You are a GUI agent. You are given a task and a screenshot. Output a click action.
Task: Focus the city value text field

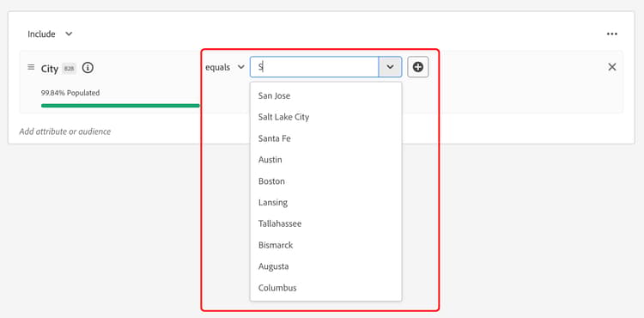[314, 67]
